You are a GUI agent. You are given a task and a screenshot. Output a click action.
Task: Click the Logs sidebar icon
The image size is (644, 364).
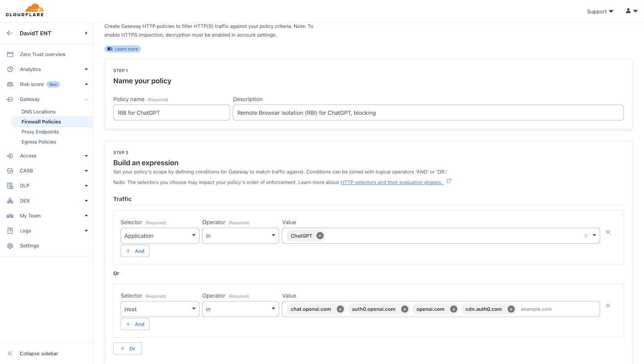coord(10,231)
